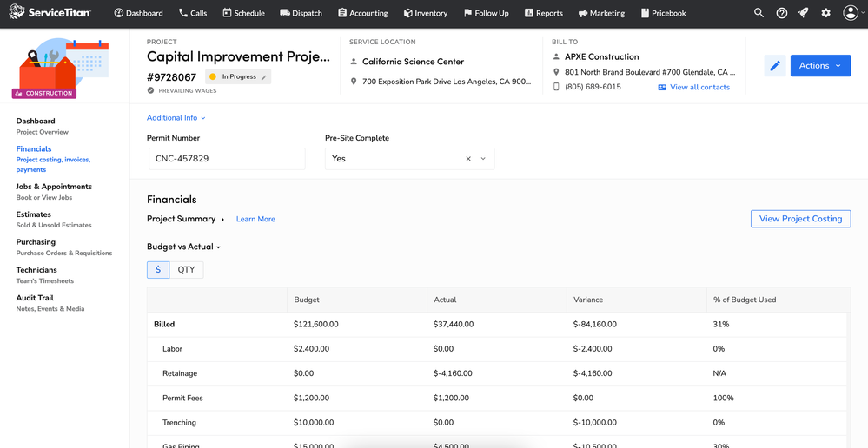Click the Labor row label

pos(172,349)
